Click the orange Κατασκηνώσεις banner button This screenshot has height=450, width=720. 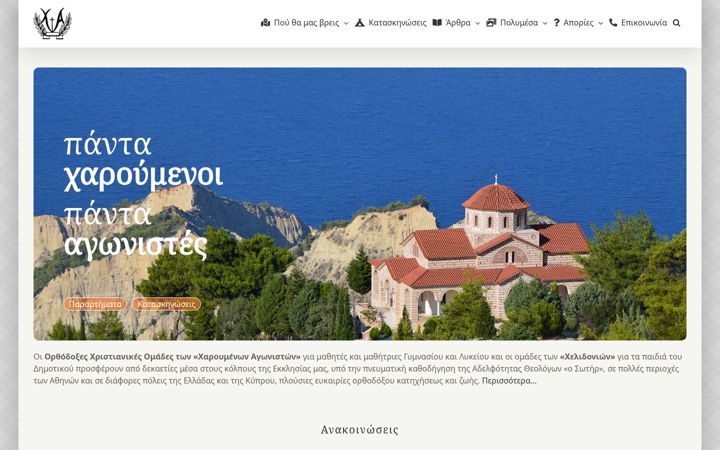[166, 304]
